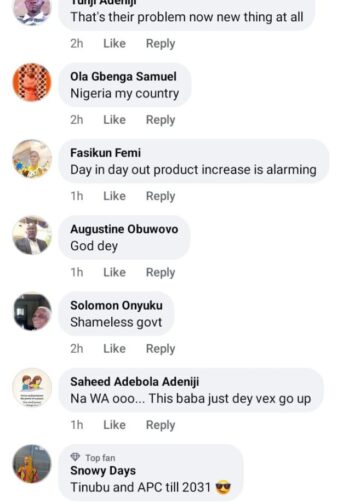Viewport: 360px width, 504px height.
Task: Click the Top fan diamond badge icon
Action: click(75, 457)
